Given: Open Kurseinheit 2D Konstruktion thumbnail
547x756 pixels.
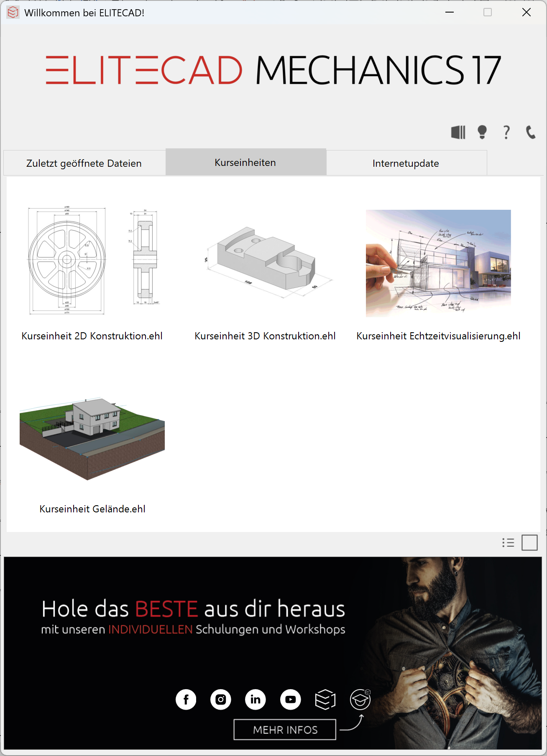Looking at the screenshot, I should (92, 261).
